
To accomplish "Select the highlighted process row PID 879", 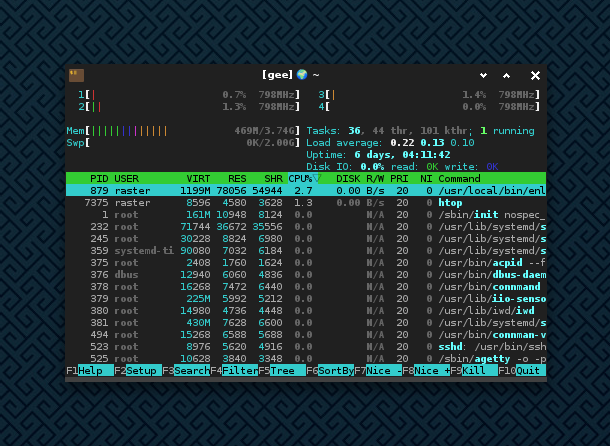I will (306, 191).
